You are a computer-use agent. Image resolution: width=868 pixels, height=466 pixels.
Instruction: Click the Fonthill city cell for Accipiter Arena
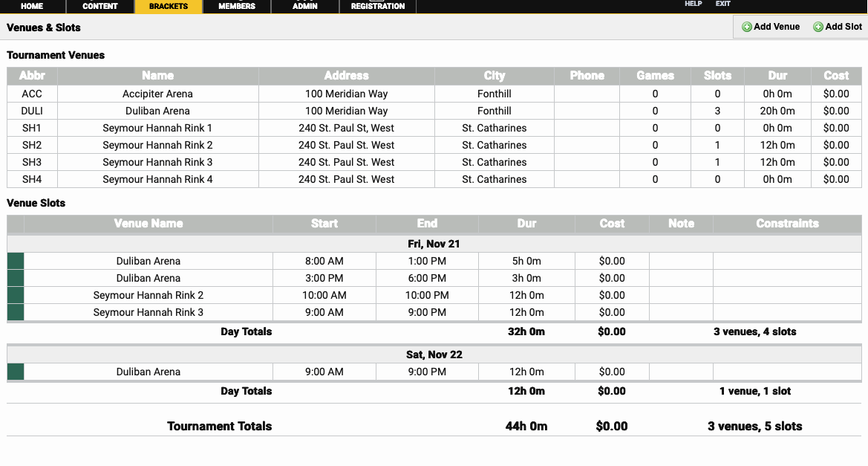pos(495,94)
